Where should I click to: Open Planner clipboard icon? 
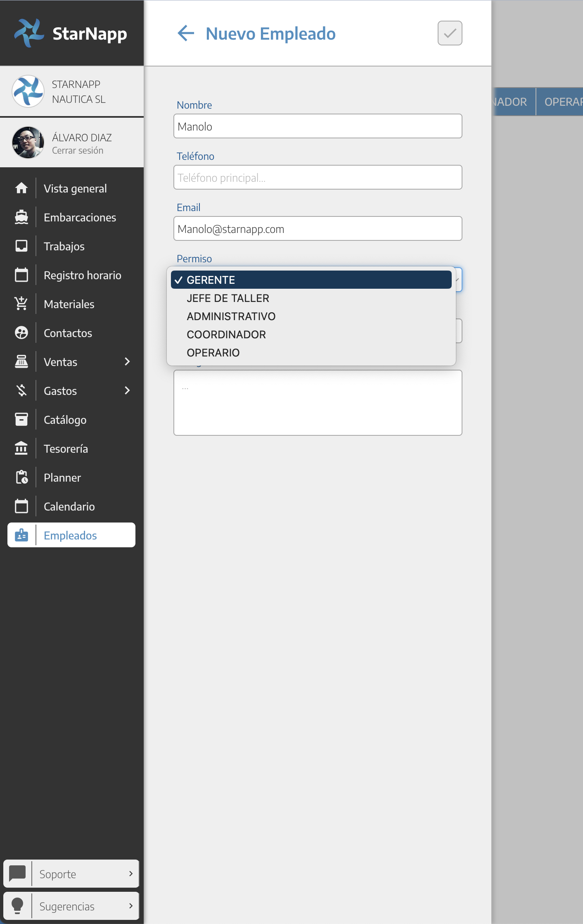point(21,477)
